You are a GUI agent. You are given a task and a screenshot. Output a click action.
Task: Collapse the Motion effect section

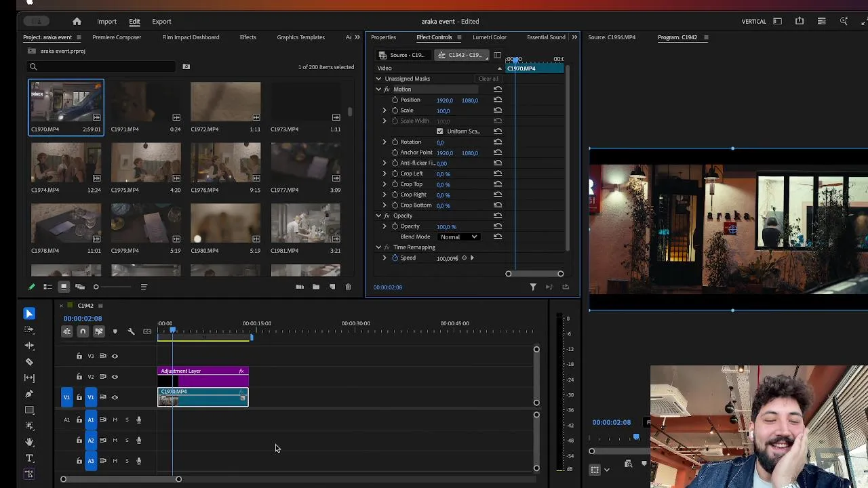click(378, 89)
